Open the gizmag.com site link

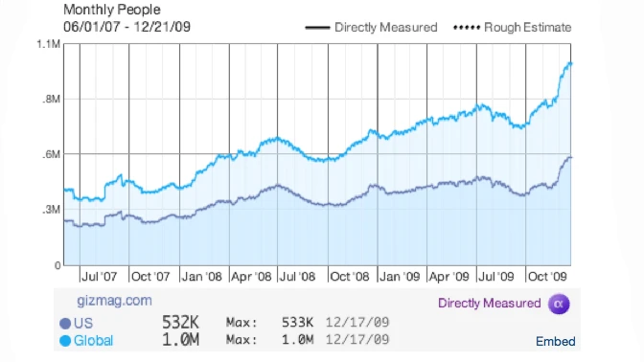click(x=114, y=301)
